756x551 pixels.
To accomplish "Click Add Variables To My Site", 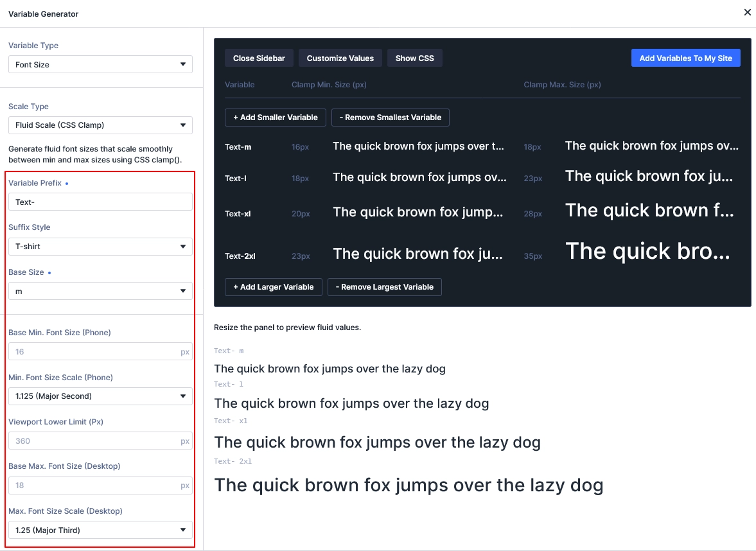I will tap(685, 58).
